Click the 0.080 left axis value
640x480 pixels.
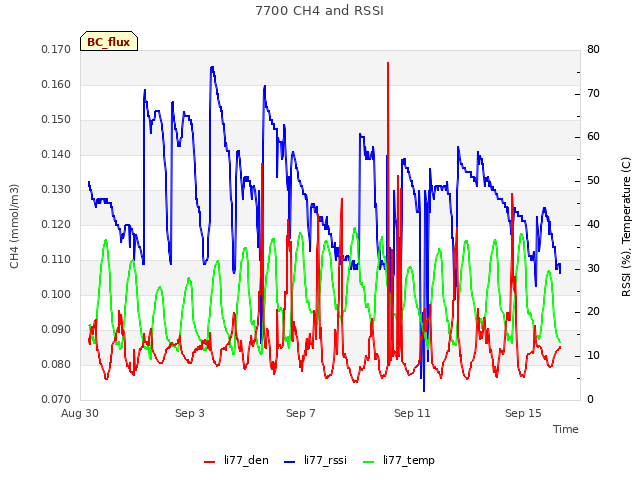(56, 364)
